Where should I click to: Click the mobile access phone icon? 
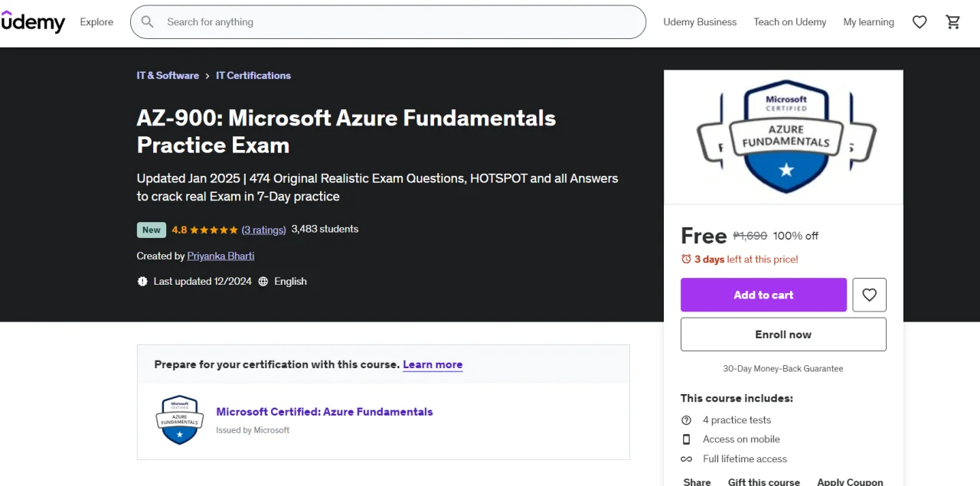point(686,439)
